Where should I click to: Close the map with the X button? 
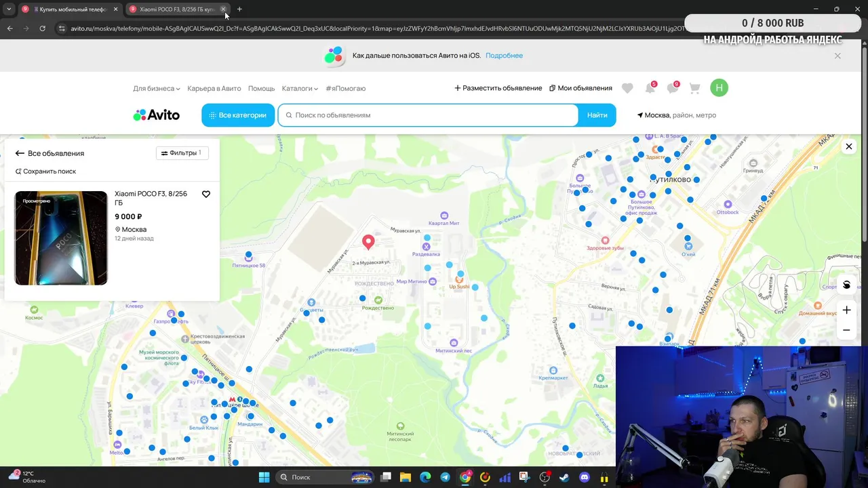(x=848, y=146)
